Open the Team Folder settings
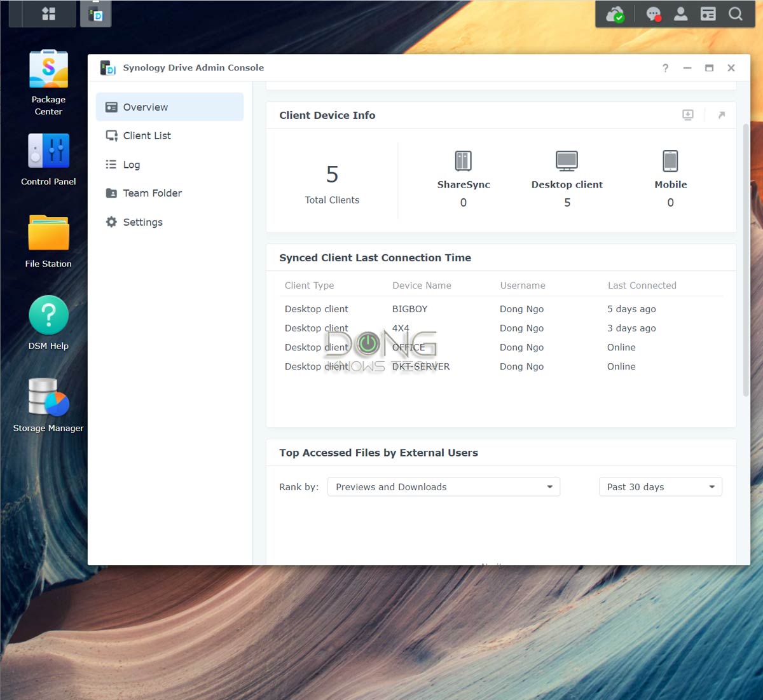Image resolution: width=763 pixels, height=700 pixels. [x=152, y=193]
